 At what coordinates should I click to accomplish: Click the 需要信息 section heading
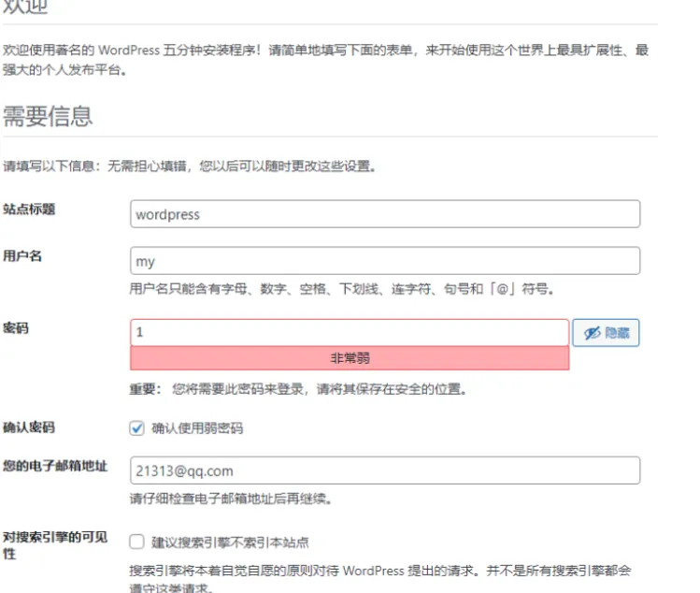point(48,117)
